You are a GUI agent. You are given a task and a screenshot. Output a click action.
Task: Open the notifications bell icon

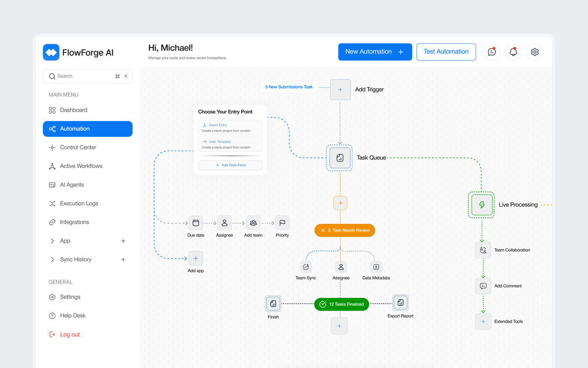pyautogui.click(x=514, y=52)
